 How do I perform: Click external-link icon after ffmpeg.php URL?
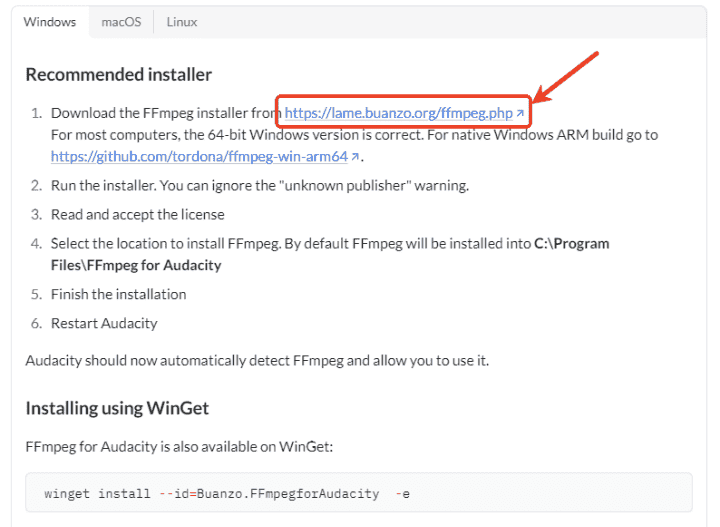[520, 115]
